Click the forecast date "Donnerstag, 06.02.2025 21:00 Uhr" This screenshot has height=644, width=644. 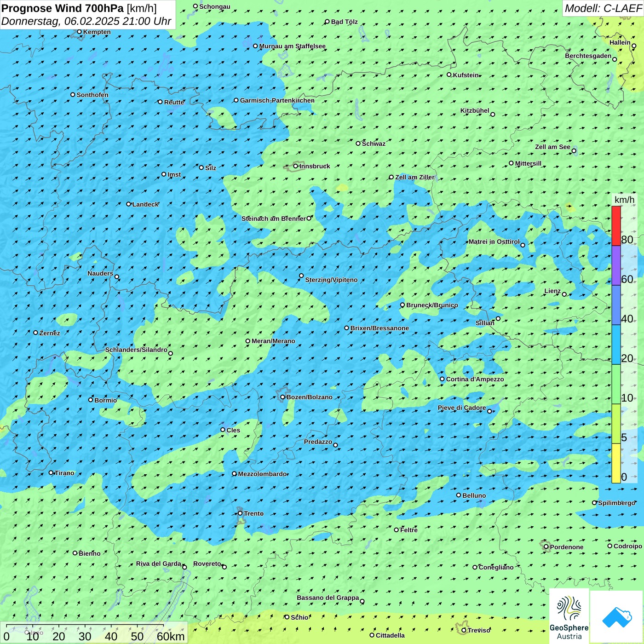click(86, 21)
